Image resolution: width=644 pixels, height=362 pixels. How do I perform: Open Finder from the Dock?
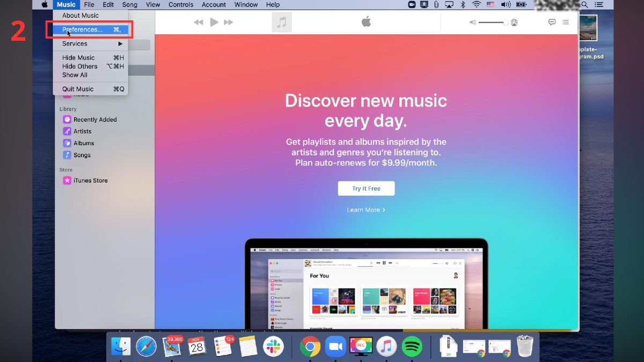(121, 346)
